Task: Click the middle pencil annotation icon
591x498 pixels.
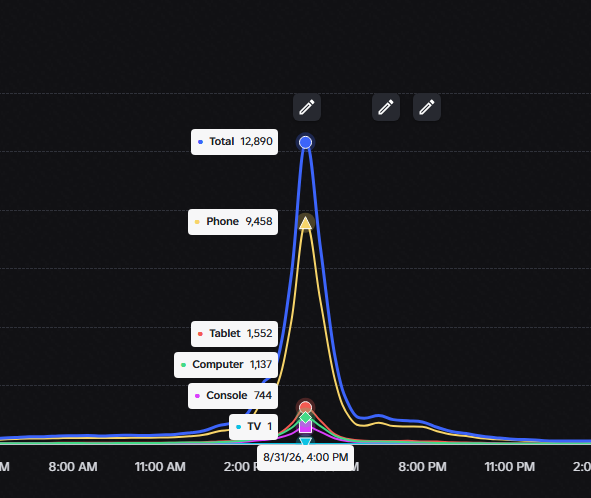Action: coord(386,107)
